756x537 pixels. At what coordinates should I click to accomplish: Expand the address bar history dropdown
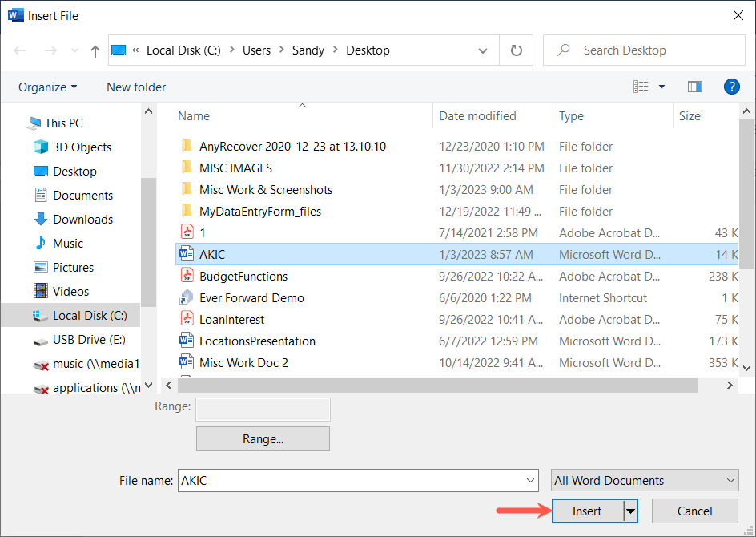[483, 50]
